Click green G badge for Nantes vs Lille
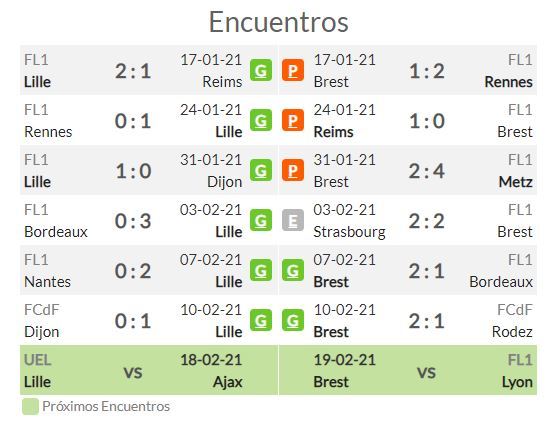 click(x=261, y=271)
